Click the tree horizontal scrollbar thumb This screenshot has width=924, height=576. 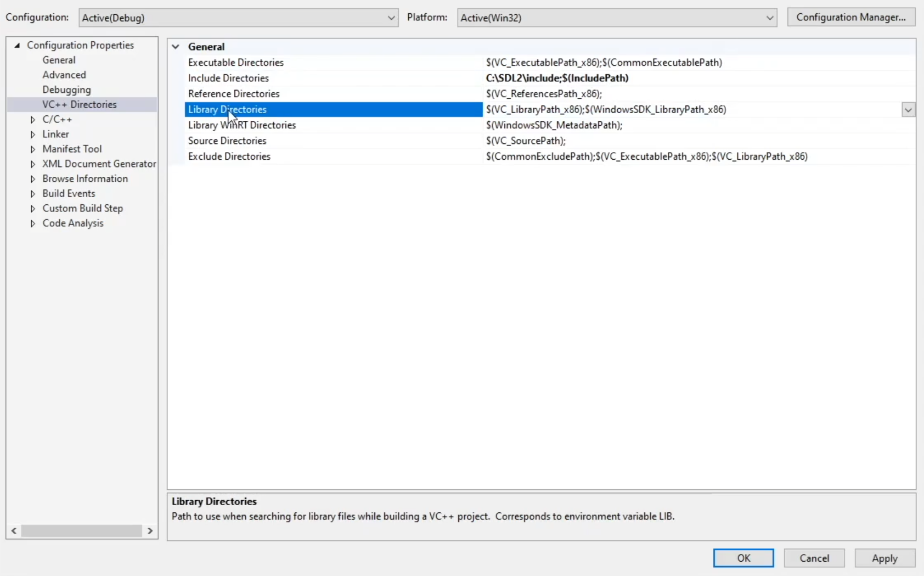(x=81, y=531)
